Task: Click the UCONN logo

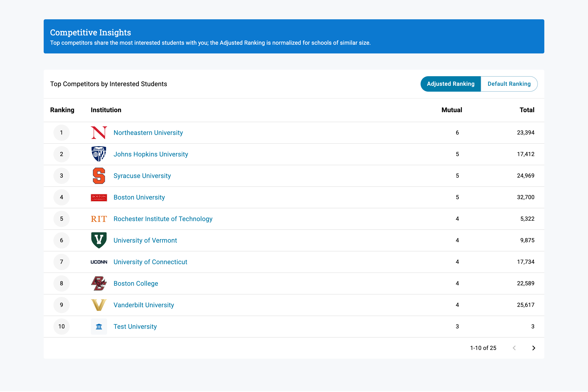Action: [99, 262]
